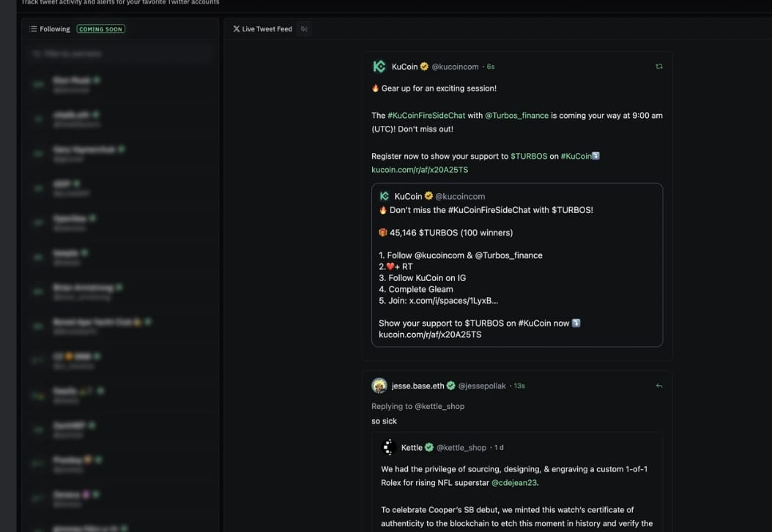Click jesse.base.eth's green verified checkmark
The width and height of the screenshot is (772, 532).
[450, 386]
